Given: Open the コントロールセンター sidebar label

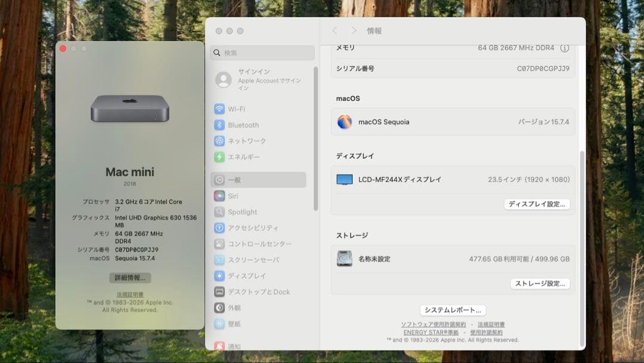Looking at the screenshot, I should pyautogui.click(x=259, y=244).
